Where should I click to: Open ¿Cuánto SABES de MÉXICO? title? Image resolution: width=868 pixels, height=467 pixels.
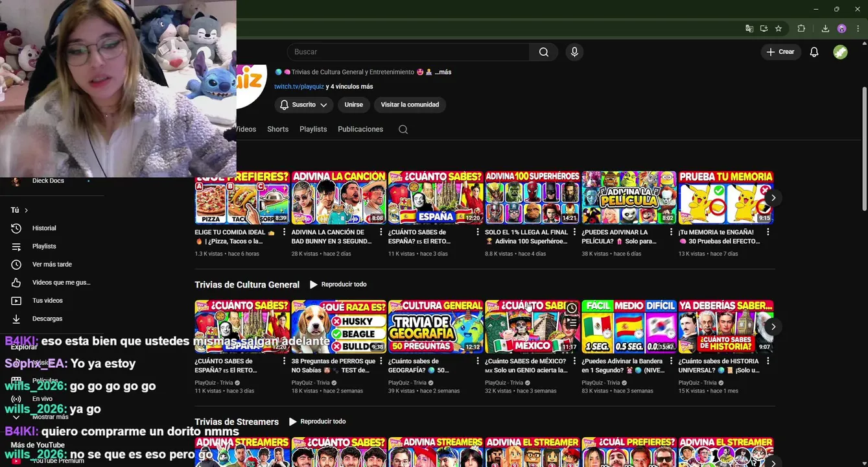526,366
